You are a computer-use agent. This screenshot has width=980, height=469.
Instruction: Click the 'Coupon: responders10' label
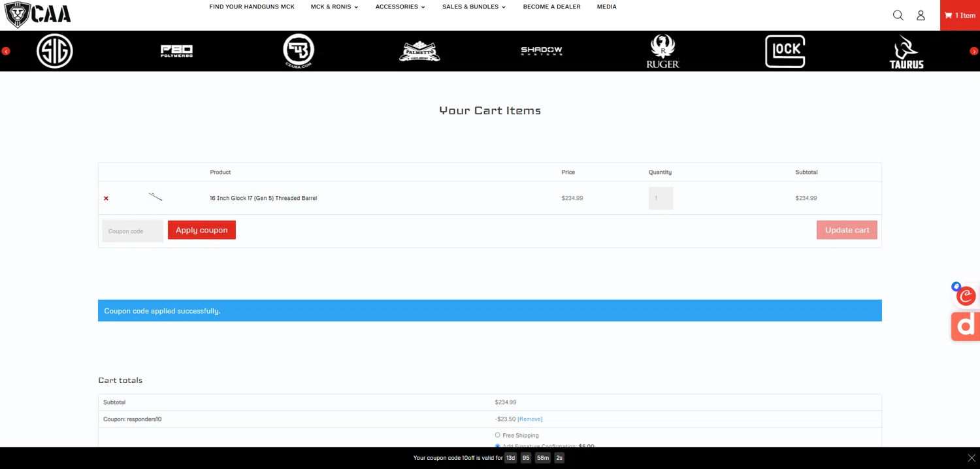point(132,419)
